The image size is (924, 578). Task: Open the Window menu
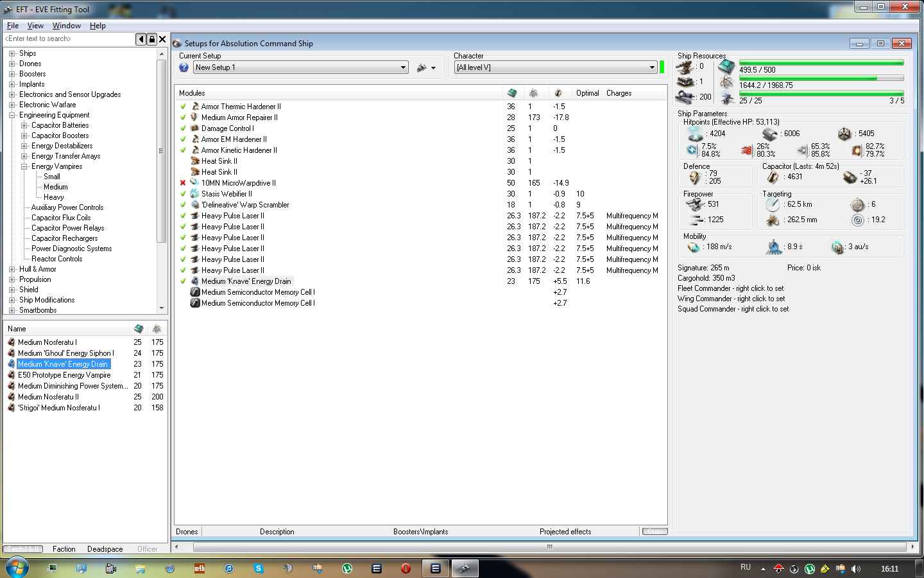[x=67, y=26]
